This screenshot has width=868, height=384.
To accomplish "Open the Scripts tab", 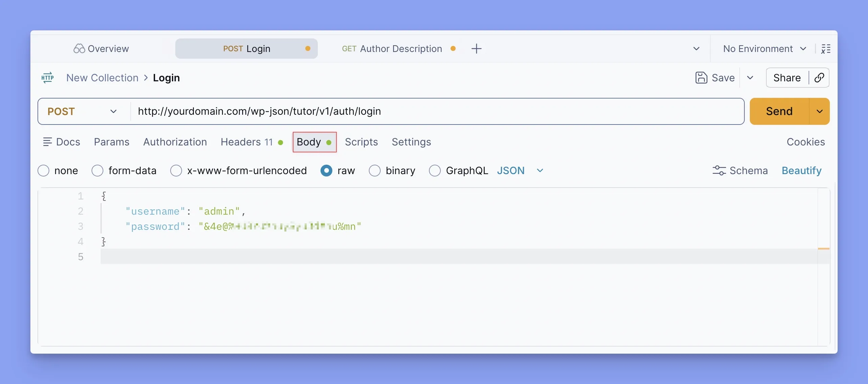I will (361, 142).
